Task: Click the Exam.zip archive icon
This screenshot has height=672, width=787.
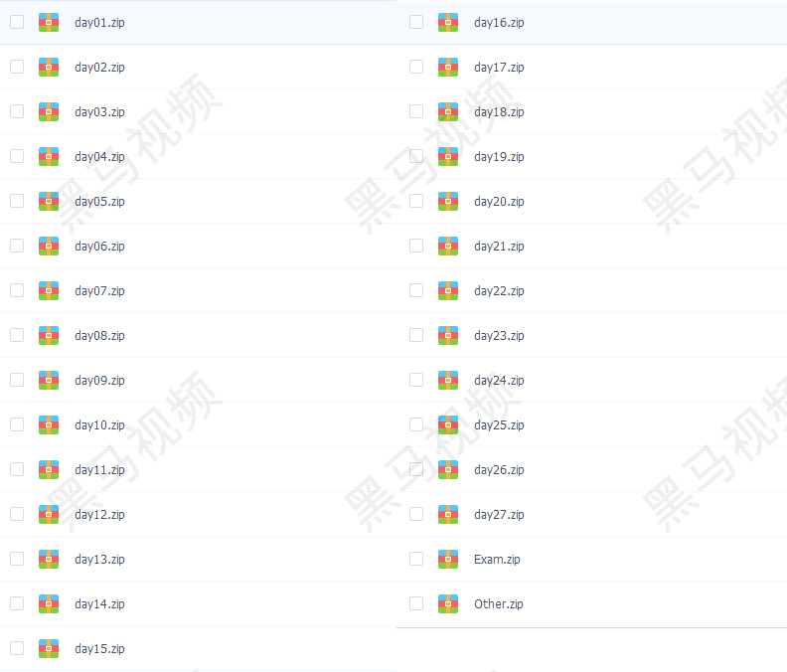Action: pos(448,559)
